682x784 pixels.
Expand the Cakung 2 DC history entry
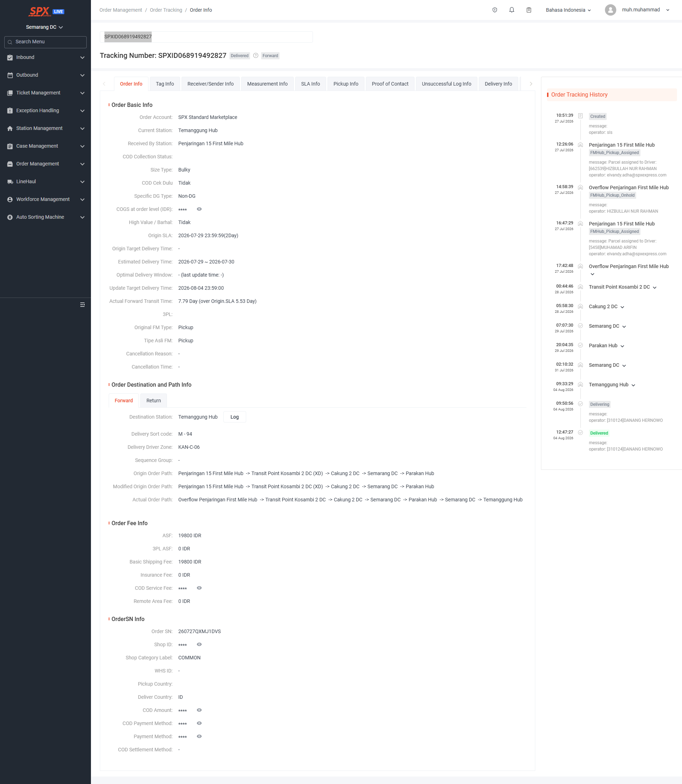622,307
